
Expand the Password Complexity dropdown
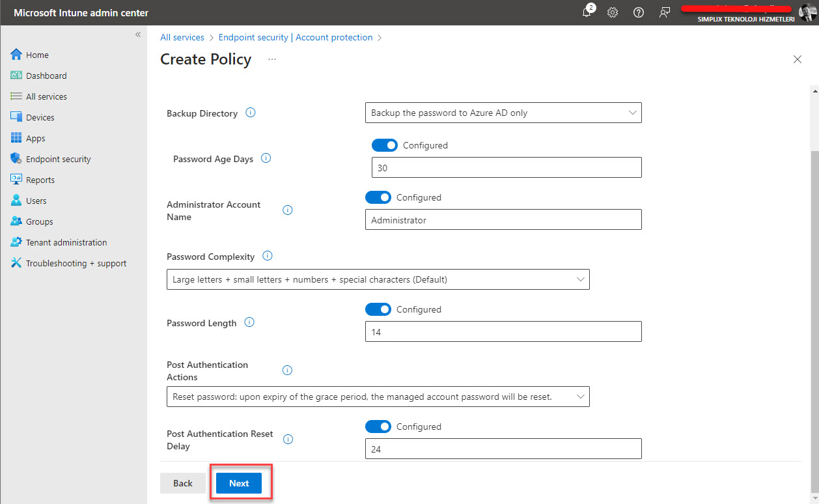[378, 279]
